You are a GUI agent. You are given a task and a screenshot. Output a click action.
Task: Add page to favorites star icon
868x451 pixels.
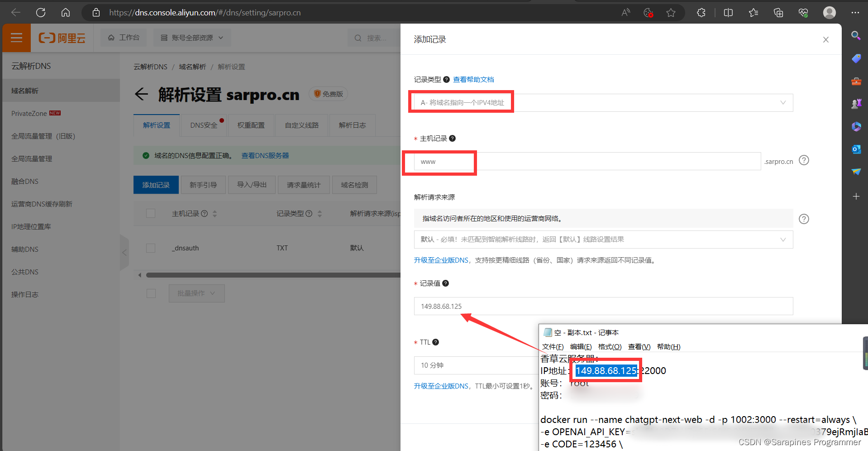pos(671,13)
